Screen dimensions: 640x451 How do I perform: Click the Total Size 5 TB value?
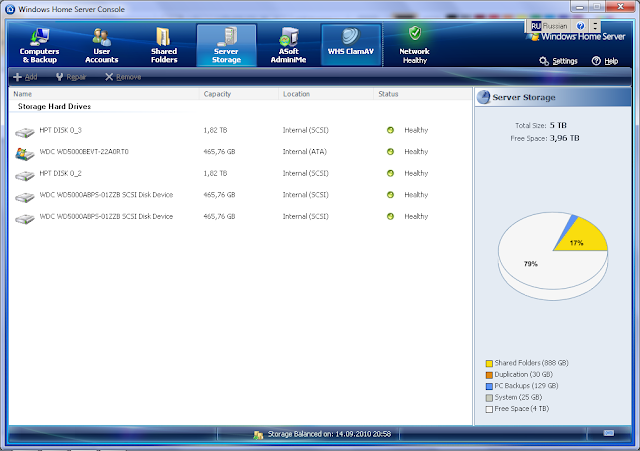(x=558, y=125)
